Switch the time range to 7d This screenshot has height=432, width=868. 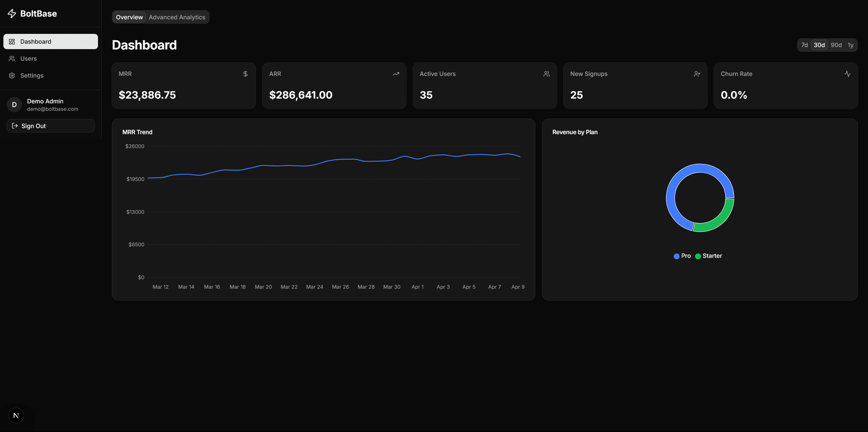805,45
